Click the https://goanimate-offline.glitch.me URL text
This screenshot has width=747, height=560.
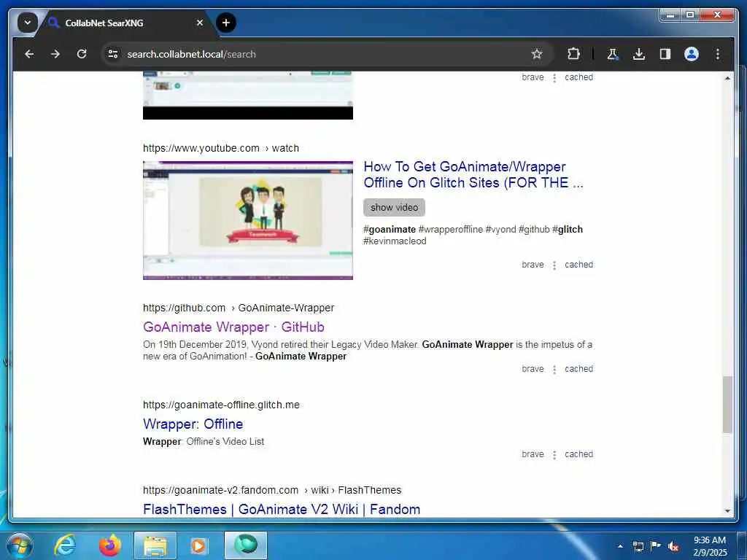coord(221,405)
